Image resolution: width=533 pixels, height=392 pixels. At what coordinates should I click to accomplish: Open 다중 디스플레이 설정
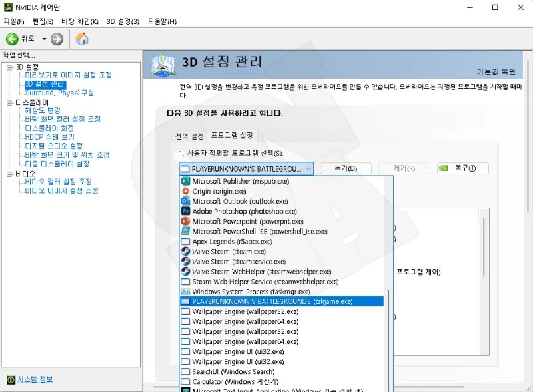(x=57, y=164)
